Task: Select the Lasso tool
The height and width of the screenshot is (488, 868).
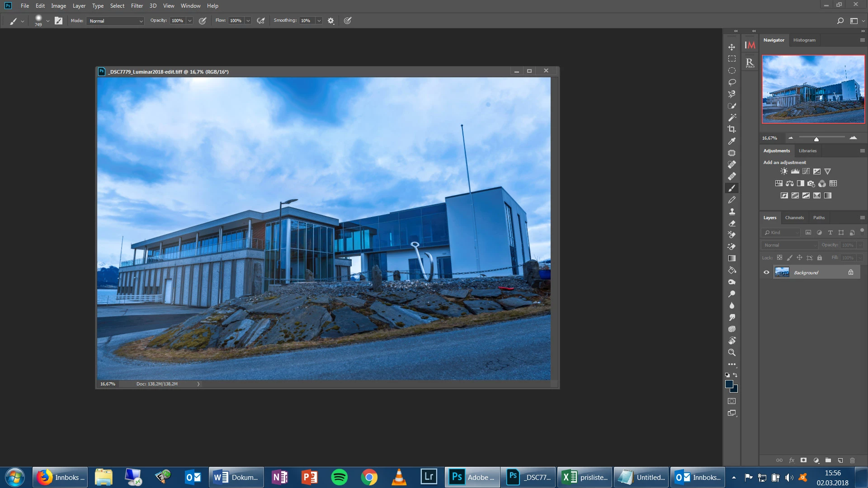Action: tap(731, 82)
